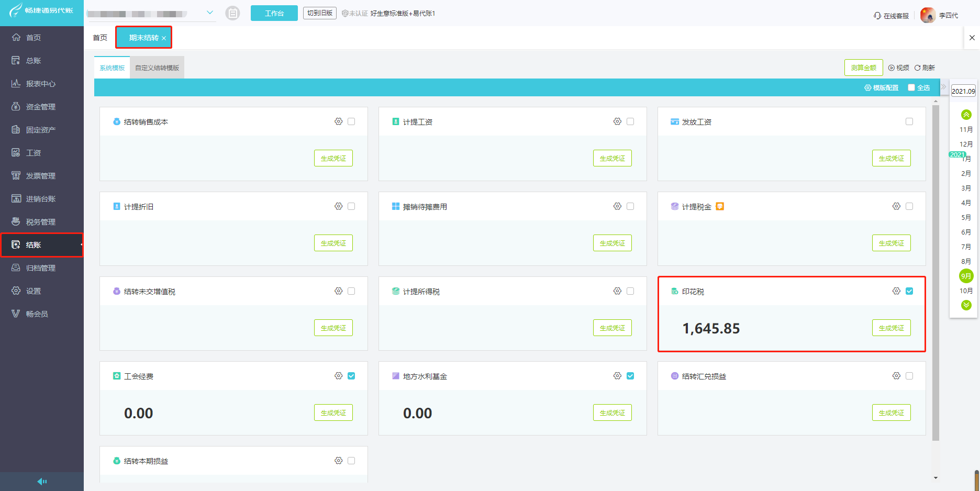Open 工资 module in sidebar
980x491 pixels.
[x=41, y=153]
